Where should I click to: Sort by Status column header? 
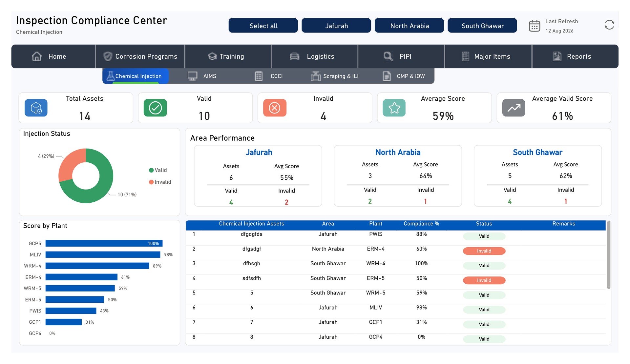pos(484,224)
